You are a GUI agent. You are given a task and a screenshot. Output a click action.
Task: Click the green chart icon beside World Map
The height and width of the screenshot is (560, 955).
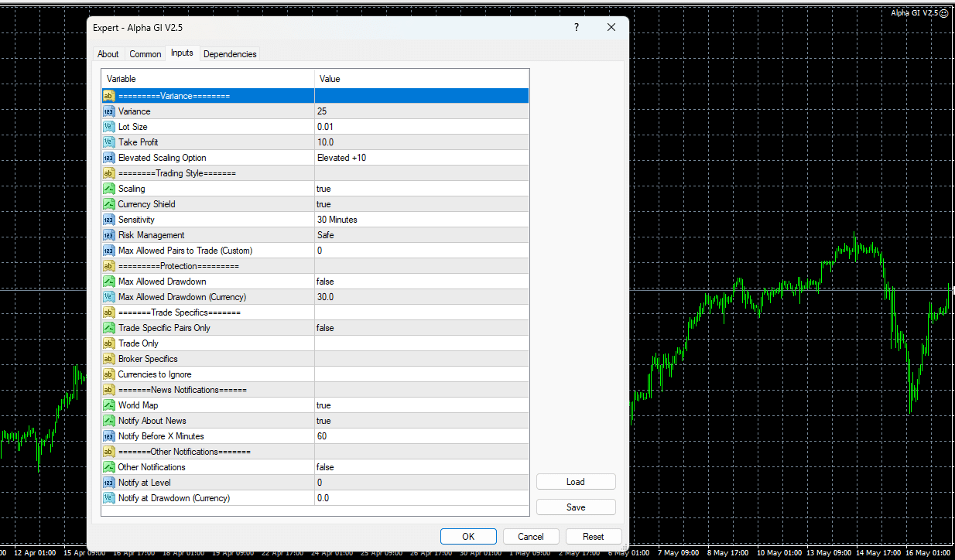108,405
